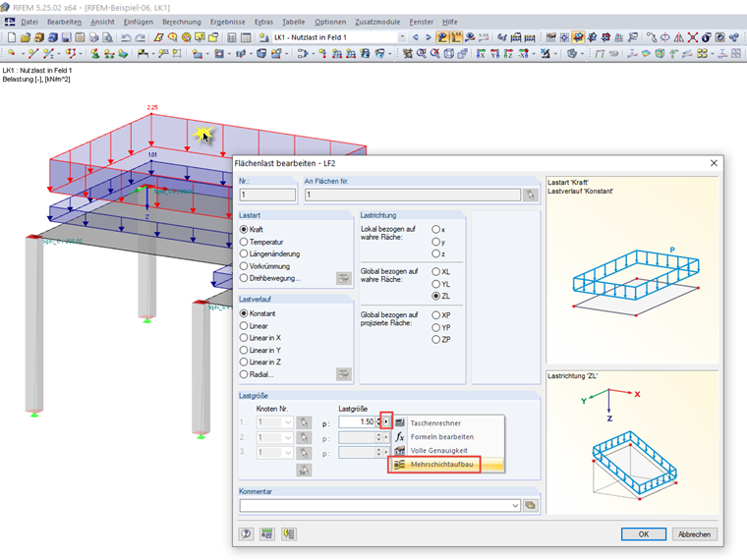Click the table view icon in toolbar
The image size is (747, 560).
pos(246,37)
